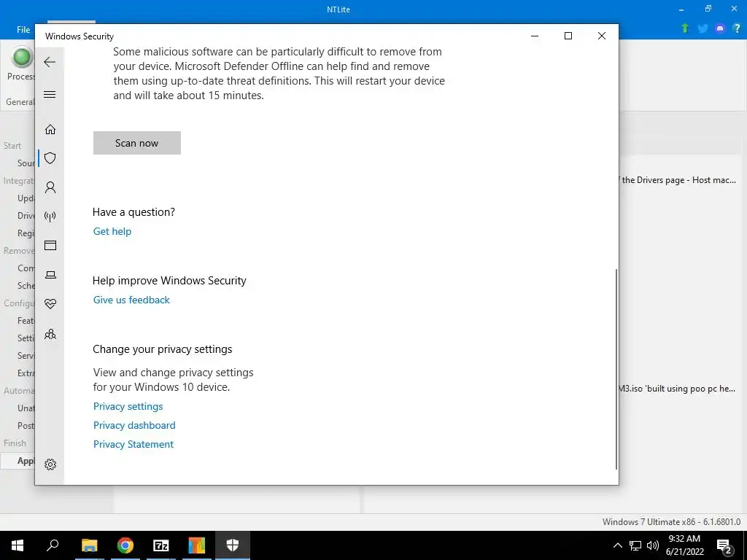
Task: Click the volume speaker tray icon
Action: (653, 545)
